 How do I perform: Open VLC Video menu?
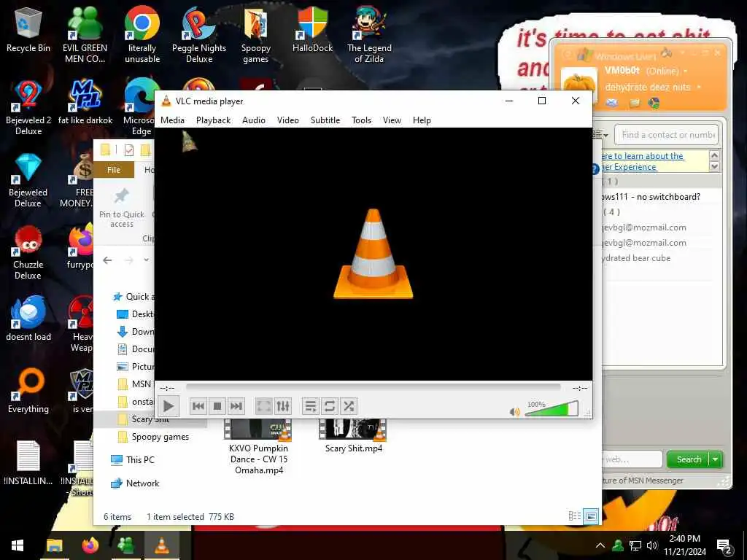click(287, 120)
